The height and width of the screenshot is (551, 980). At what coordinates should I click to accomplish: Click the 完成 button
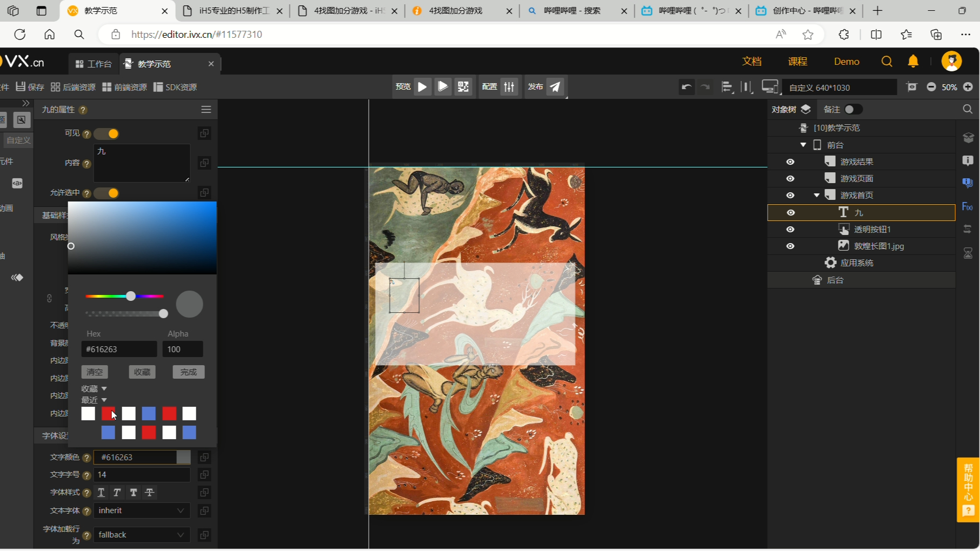tap(189, 372)
